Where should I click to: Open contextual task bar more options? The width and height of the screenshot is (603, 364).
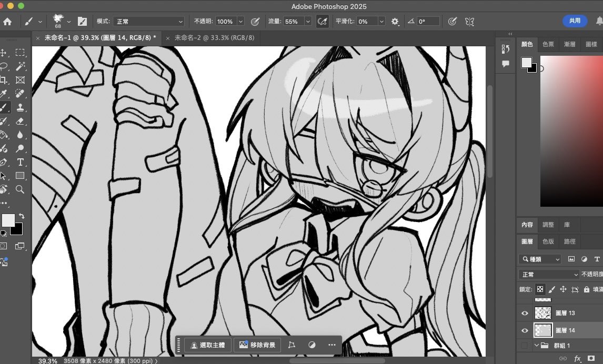point(332,345)
